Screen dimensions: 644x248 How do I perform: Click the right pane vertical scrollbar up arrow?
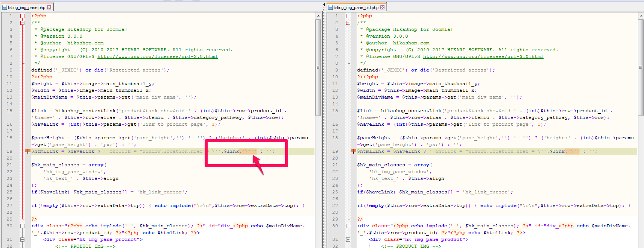(x=641, y=16)
